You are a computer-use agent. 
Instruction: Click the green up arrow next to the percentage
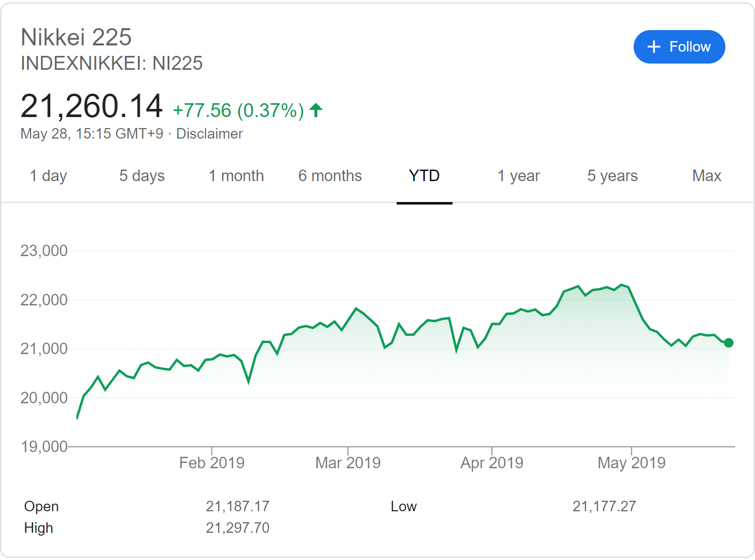(x=316, y=110)
